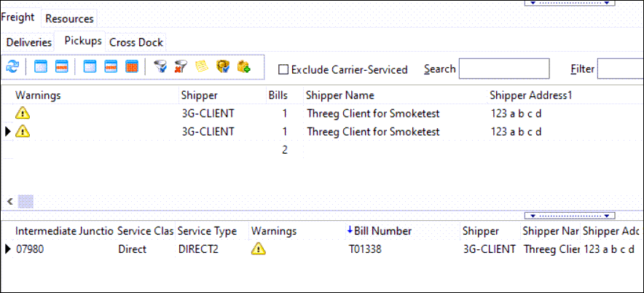Switch to the Deliveries tab

coord(29,42)
